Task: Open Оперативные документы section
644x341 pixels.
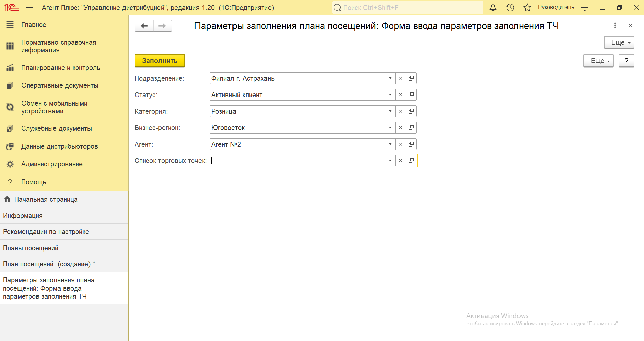Action: tap(60, 85)
